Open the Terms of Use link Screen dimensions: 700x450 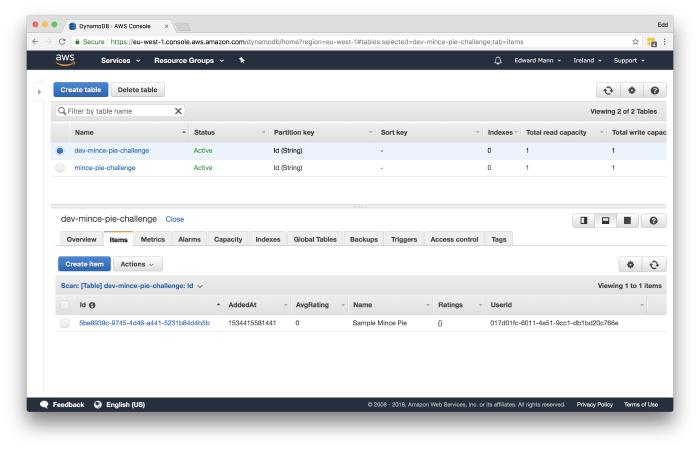pos(641,404)
